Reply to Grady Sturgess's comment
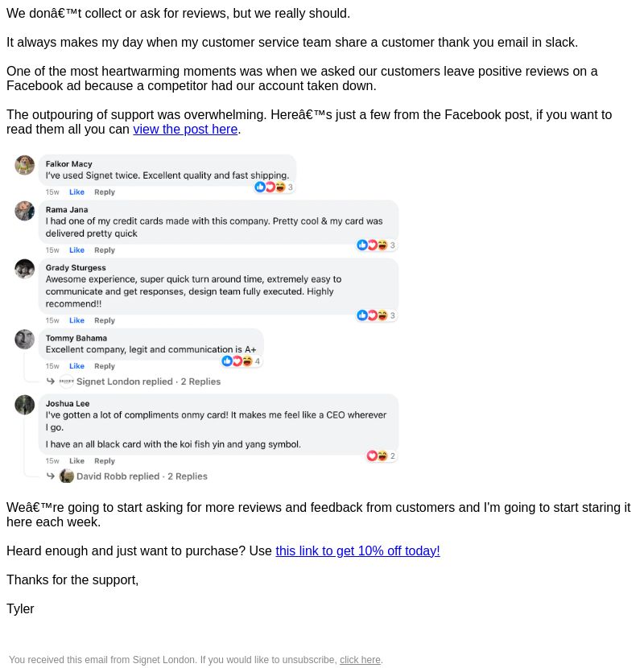This screenshot has height=668, width=644. pyautogui.click(x=105, y=320)
